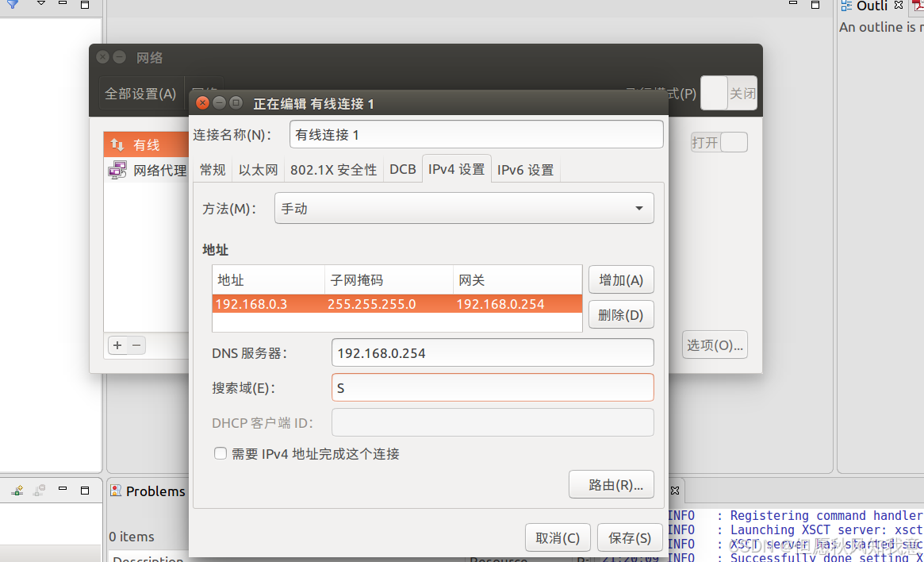Collapse the Problems view items list

pos(132,537)
